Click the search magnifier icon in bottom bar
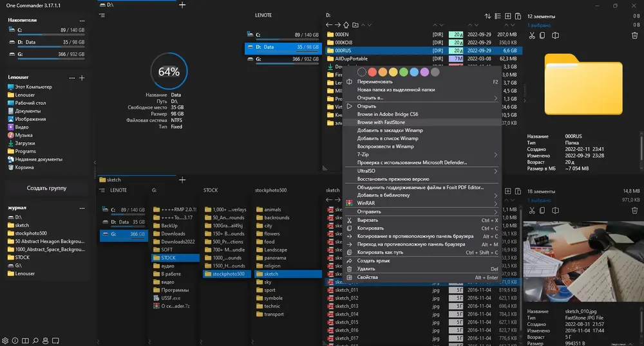Viewport: 644px width, 346px height. pyautogui.click(x=35, y=341)
